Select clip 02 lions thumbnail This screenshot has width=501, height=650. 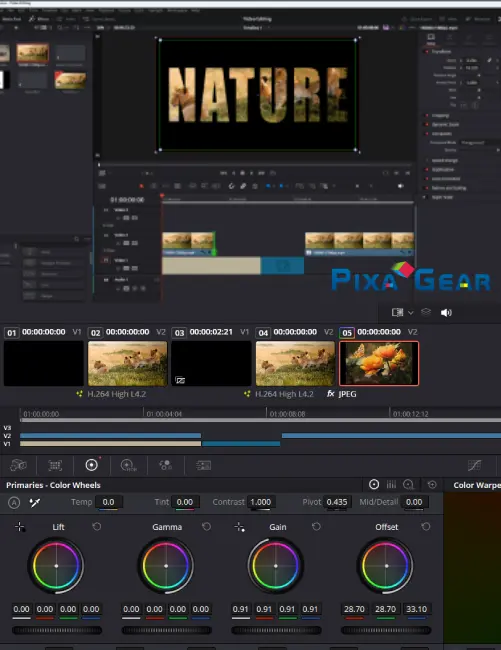128,363
